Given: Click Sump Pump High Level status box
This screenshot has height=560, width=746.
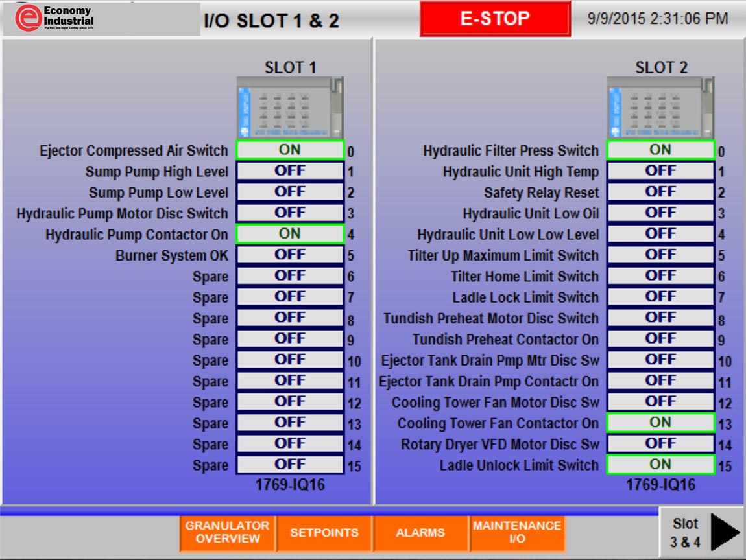Looking at the screenshot, I should [289, 171].
